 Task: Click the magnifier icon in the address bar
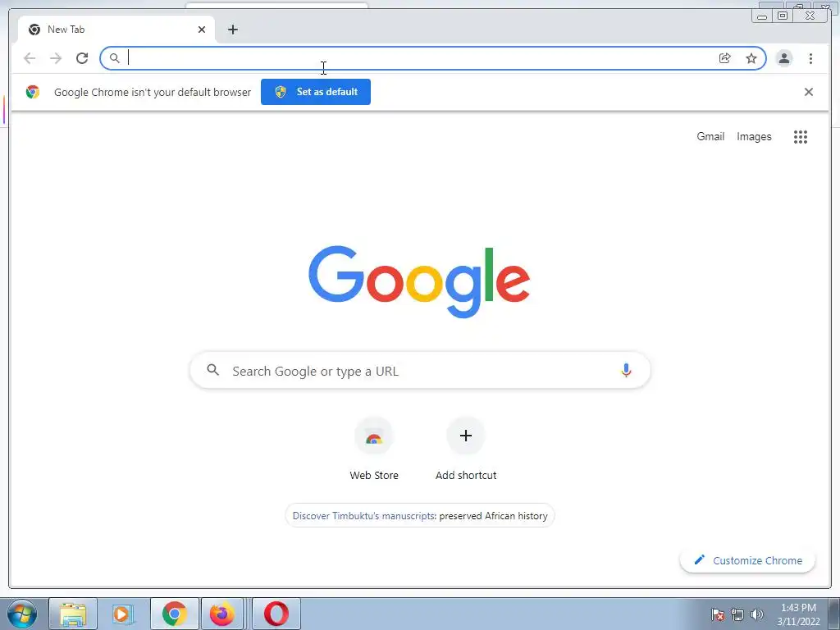point(114,58)
